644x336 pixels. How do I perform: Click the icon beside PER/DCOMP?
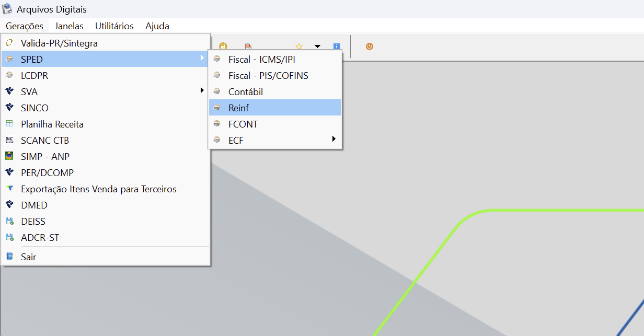[9, 172]
